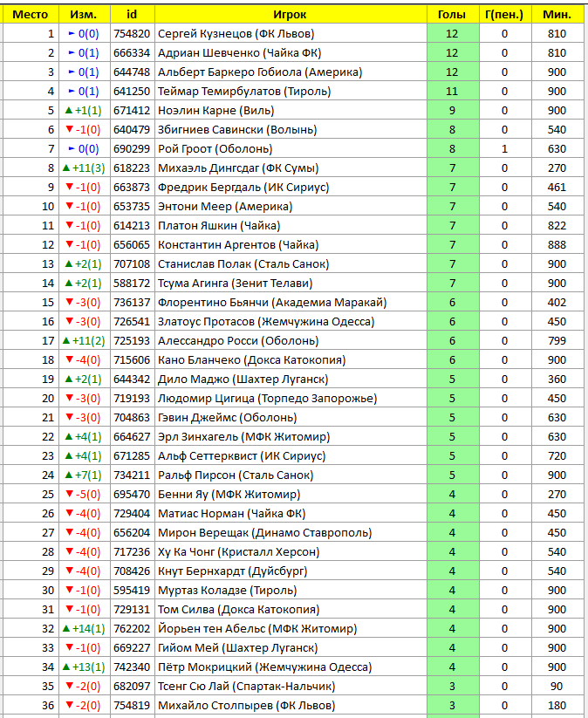
Task: Click place number 36 cell
Action: pyautogui.click(x=31, y=706)
